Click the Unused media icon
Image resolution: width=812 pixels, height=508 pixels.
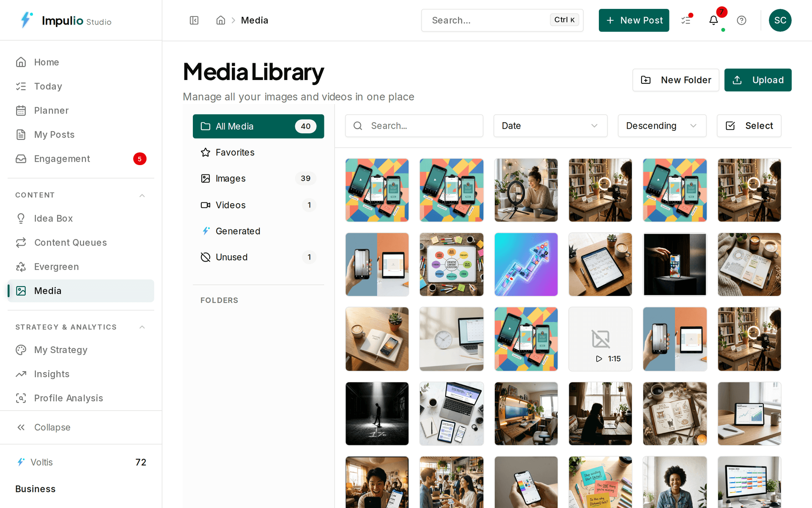coord(206,257)
